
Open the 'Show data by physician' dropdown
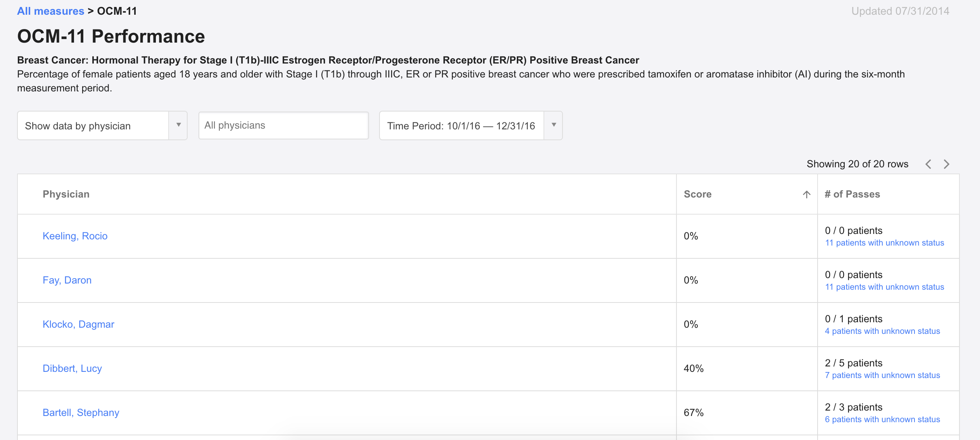(x=102, y=125)
